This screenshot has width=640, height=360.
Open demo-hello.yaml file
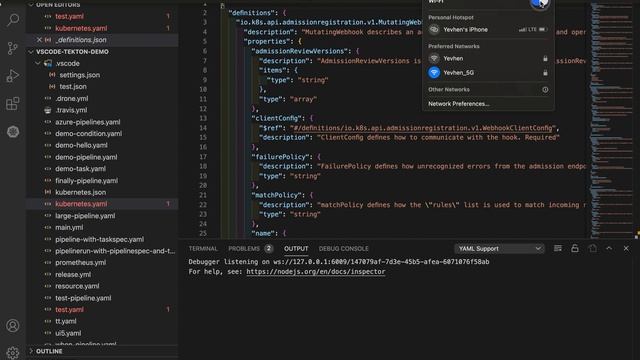tap(102, 145)
